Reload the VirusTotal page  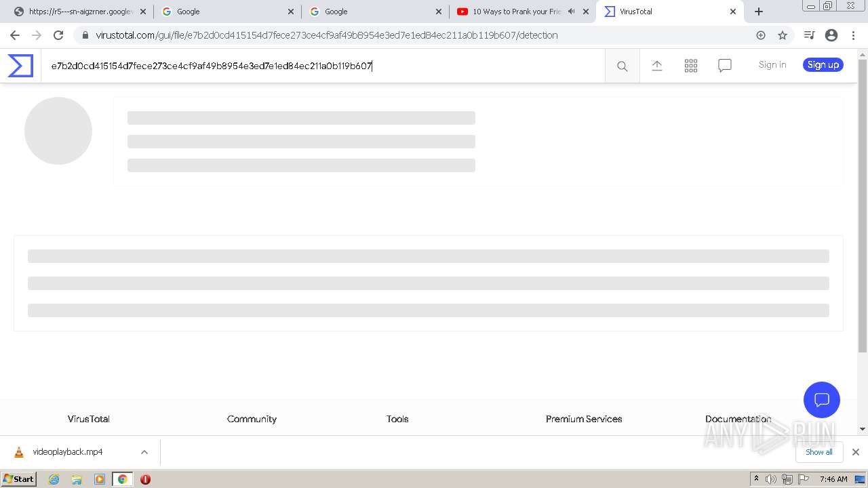(x=58, y=35)
